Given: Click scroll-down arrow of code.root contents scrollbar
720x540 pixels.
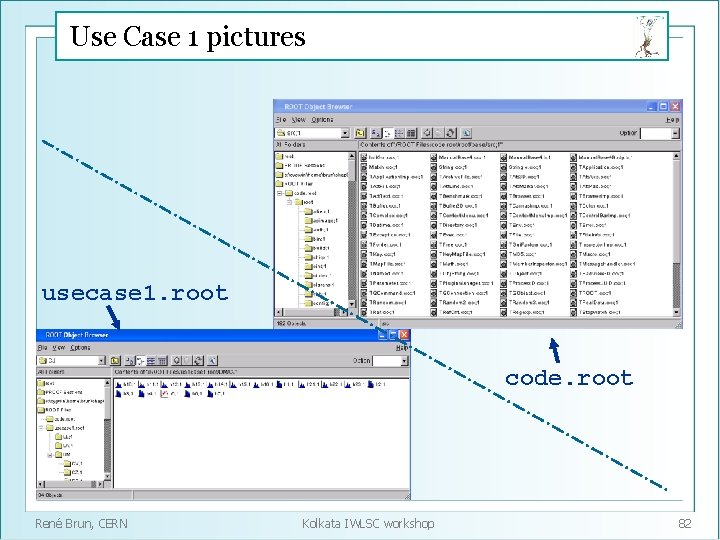Looking at the screenshot, I should click(x=676, y=312).
